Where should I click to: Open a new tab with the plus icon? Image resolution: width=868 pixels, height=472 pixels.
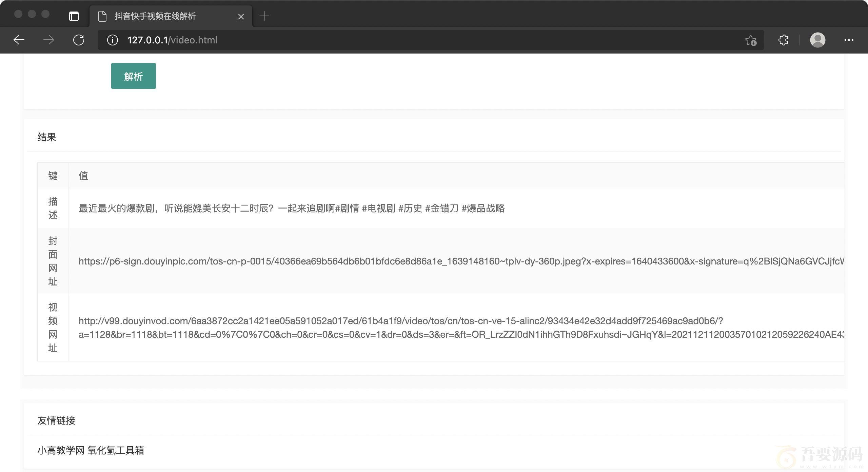click(x=264, y=16)
